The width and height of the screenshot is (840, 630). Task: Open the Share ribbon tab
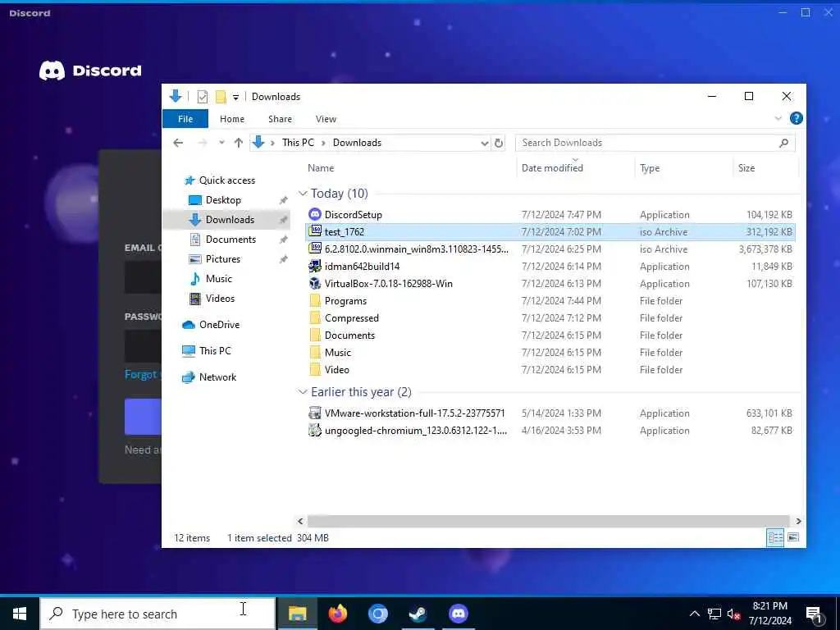pyautogui.click(x=281, y=119)
